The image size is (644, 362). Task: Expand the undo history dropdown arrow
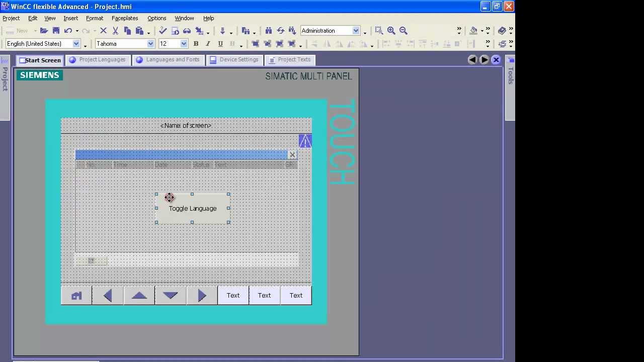point(77,31)
